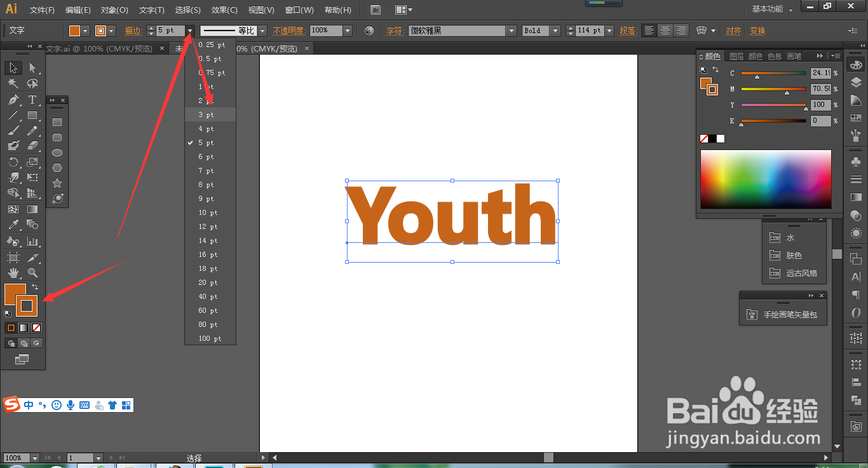This screenshot has width=868, height=468.
Task: Select the Rectangle tool in main toolbox
Action: click(32, 115)
